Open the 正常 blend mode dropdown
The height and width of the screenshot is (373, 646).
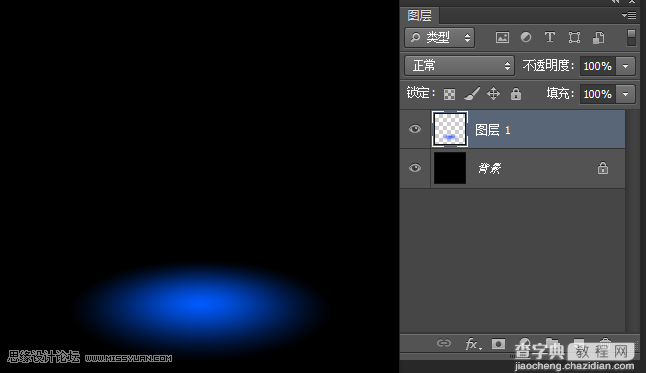[459, 66]
